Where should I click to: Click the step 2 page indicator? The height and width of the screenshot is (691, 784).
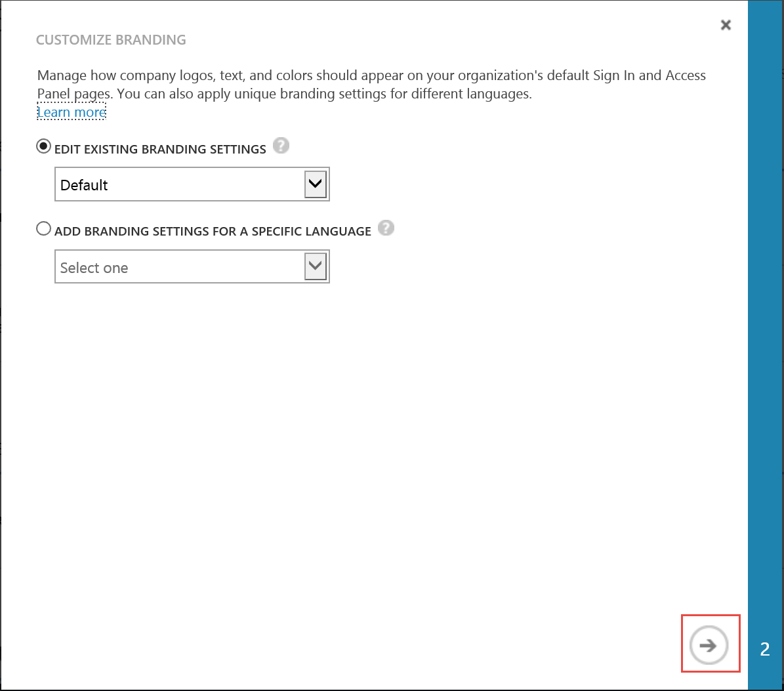(x=764, y=649)
